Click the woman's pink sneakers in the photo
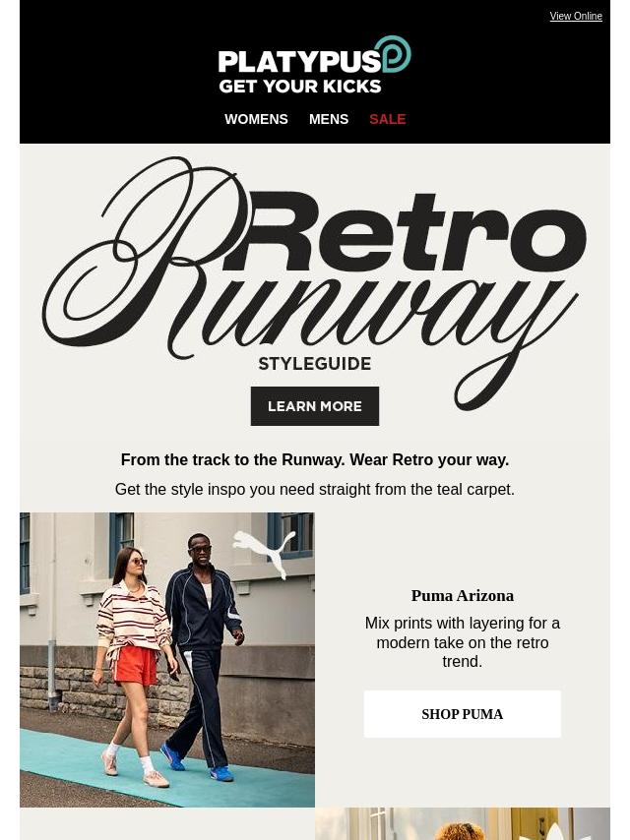This screenshot has width=630, height=840. (x=135, y=770)
